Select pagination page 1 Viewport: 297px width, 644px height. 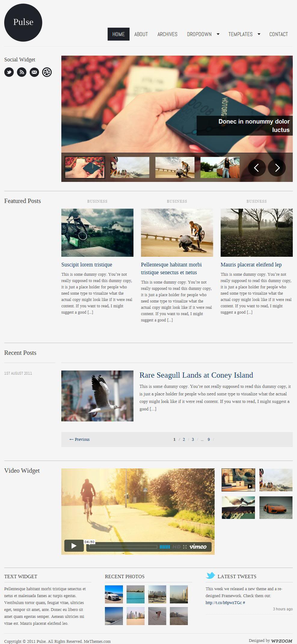pos(174,440)
